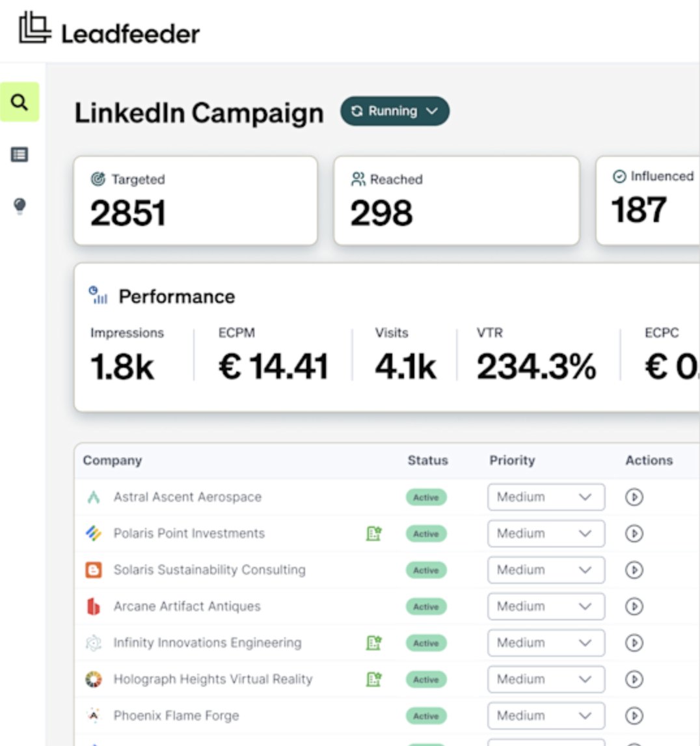This screenshot has height=746, width=700.
Task: Click the Phoenix Flame Forge logo
Action: pyautogui.click(x=94, y=715)
